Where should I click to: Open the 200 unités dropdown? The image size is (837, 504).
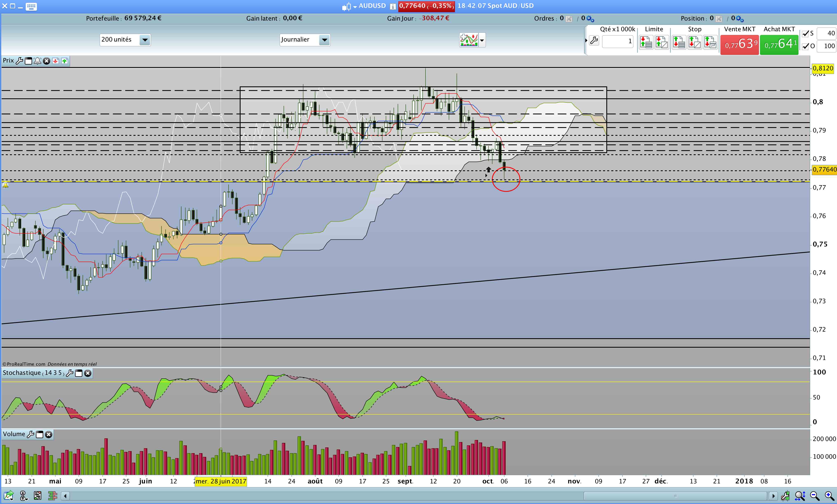point(145,40)
